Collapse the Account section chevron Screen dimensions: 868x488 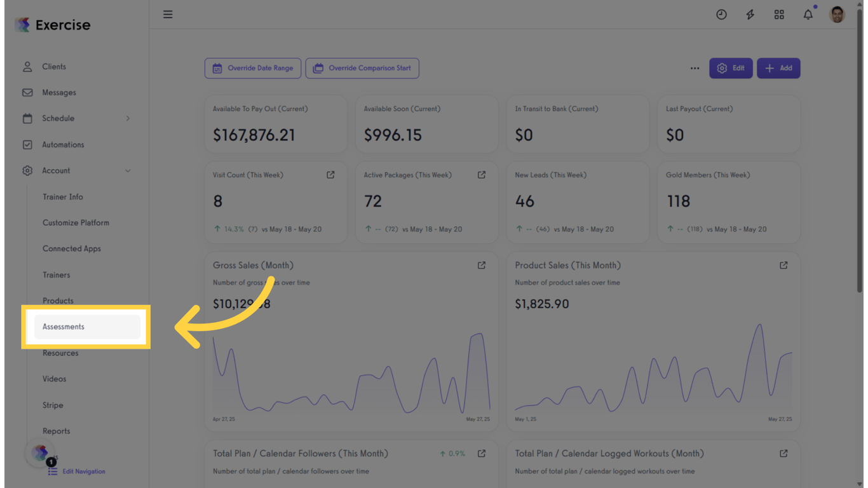pos(127,170)
